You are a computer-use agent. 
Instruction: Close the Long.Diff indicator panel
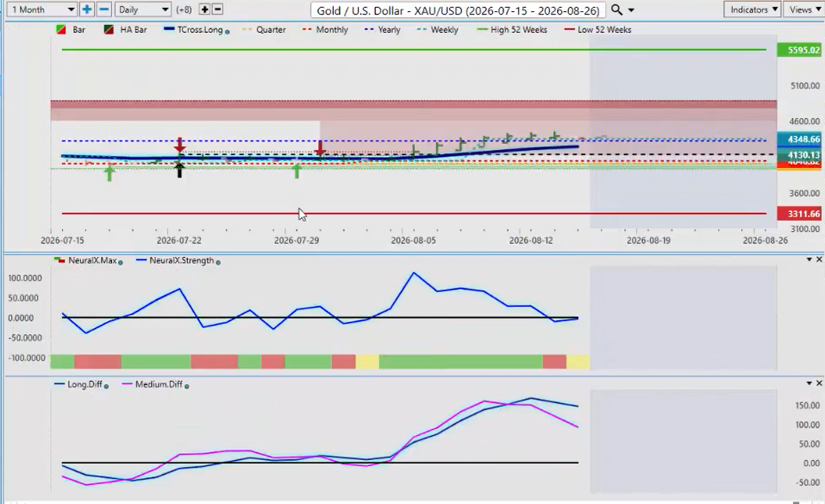coord(819,383)
